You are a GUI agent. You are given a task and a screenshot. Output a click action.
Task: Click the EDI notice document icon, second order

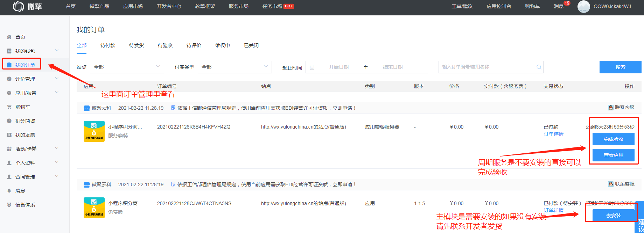173,184
